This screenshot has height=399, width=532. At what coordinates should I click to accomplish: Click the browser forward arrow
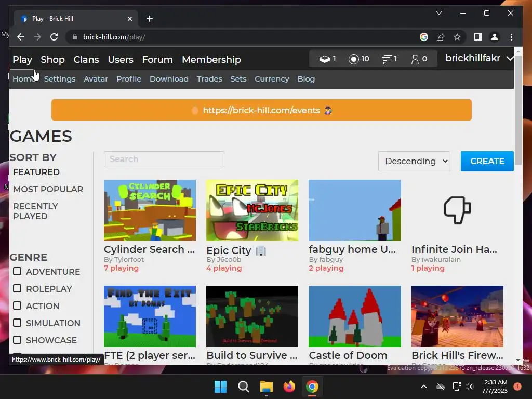pos(37,37)
